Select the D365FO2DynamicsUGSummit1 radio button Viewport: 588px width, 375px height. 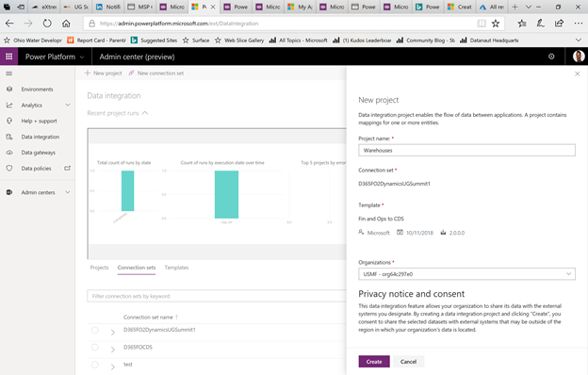[x=95, y=330]
